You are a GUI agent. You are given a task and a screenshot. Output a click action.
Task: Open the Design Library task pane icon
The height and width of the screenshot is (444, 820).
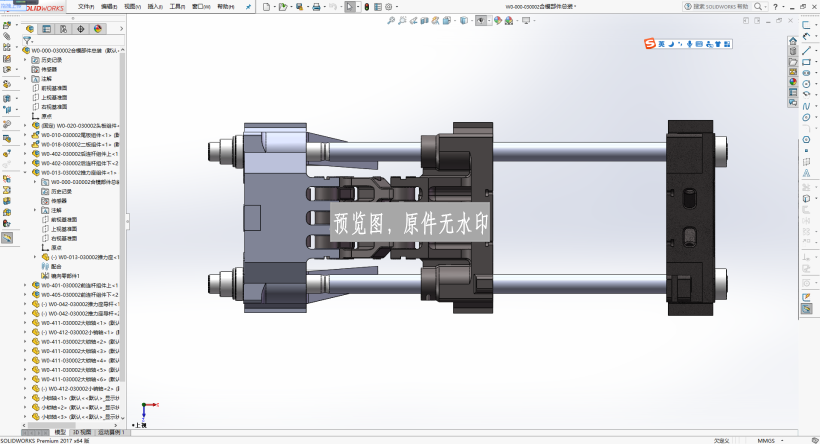(793, 51)
